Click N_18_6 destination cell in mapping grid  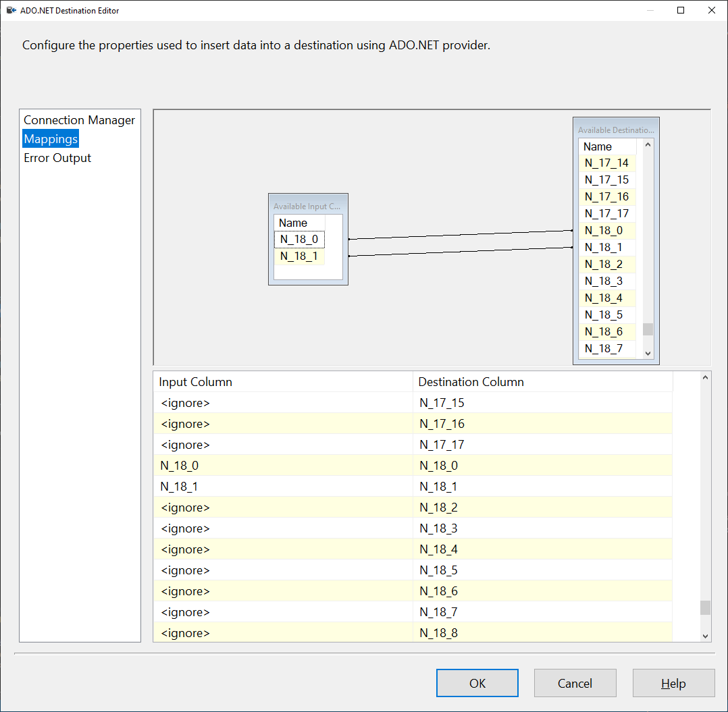coord(543,591)
